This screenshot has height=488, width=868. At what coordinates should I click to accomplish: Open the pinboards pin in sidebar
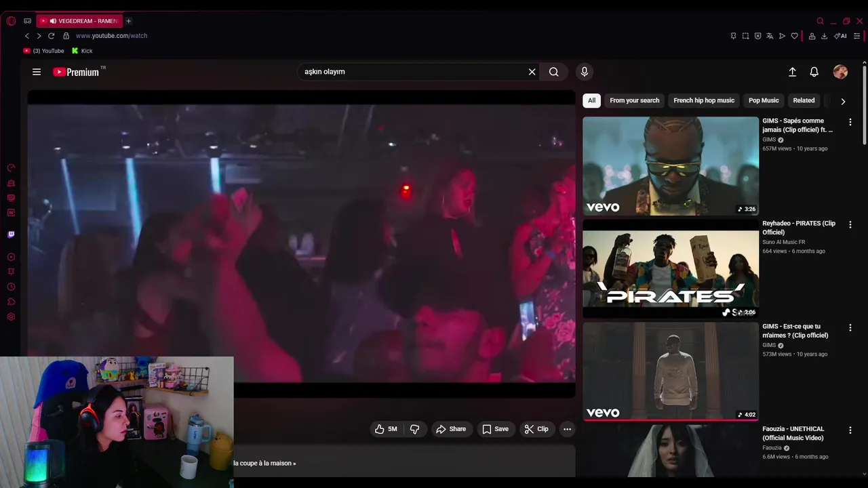click(x=11, y=271)
